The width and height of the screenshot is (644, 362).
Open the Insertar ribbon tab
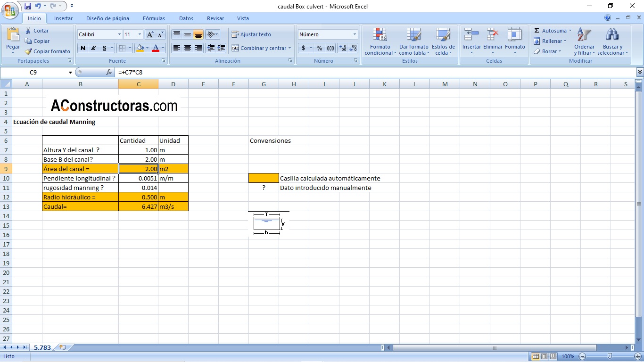pyautogui.click(x=63, y=18)
